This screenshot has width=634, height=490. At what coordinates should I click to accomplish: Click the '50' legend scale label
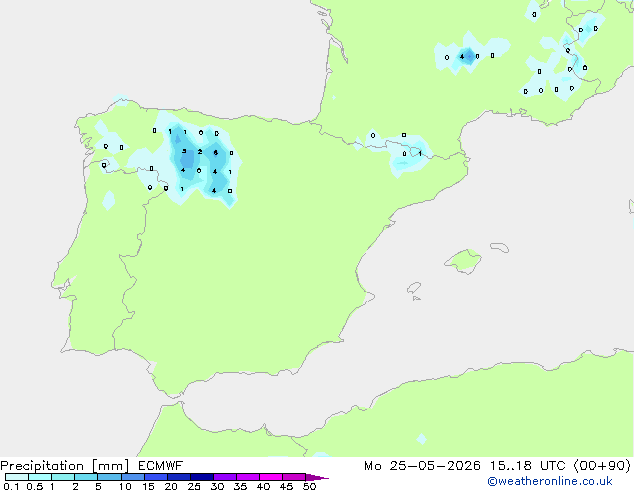pyautogui.click(x=309, y=486)
